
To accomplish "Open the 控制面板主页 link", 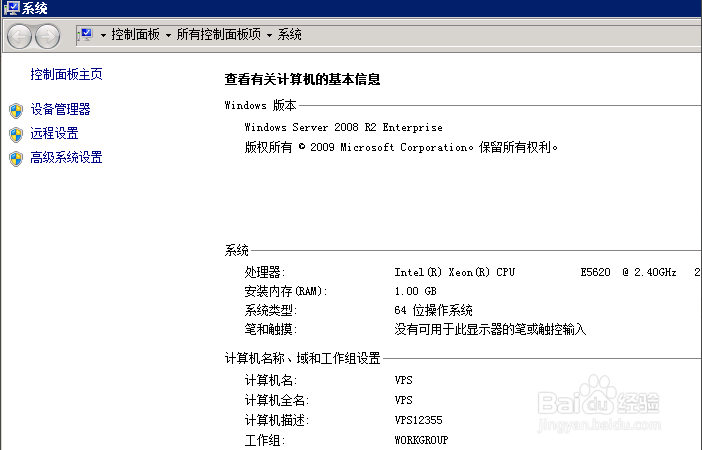I will pos(66,74).
